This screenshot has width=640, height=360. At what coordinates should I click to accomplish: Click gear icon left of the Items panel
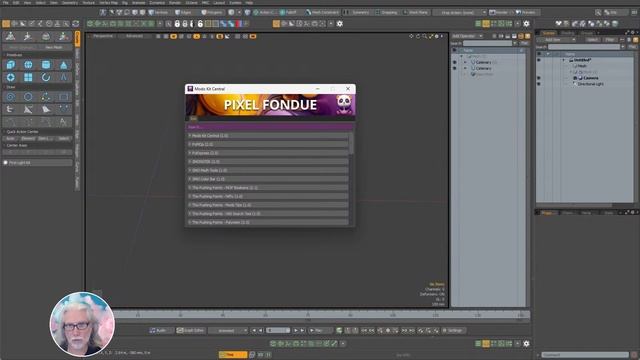click(x=526, y=24)
